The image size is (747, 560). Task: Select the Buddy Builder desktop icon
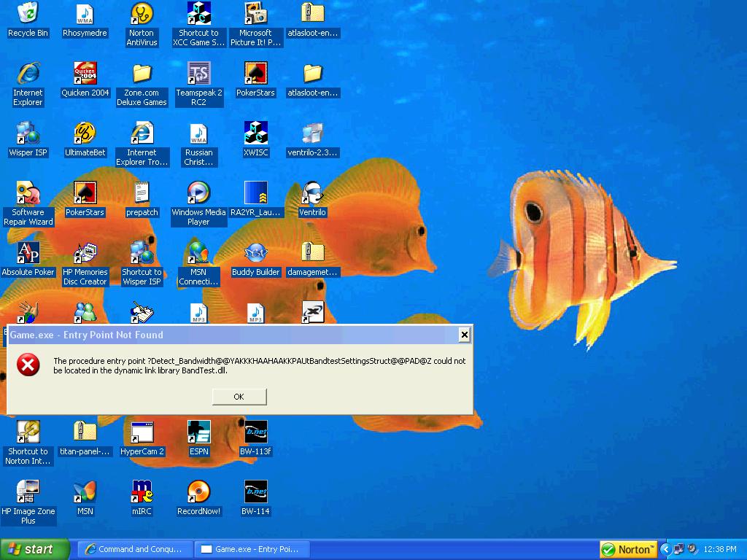[255, 253]
